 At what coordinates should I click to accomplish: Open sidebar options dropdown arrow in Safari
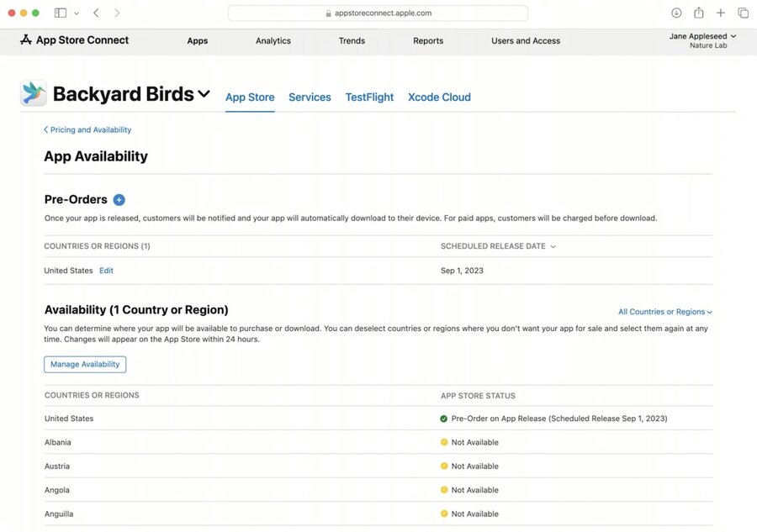(77, 13)
